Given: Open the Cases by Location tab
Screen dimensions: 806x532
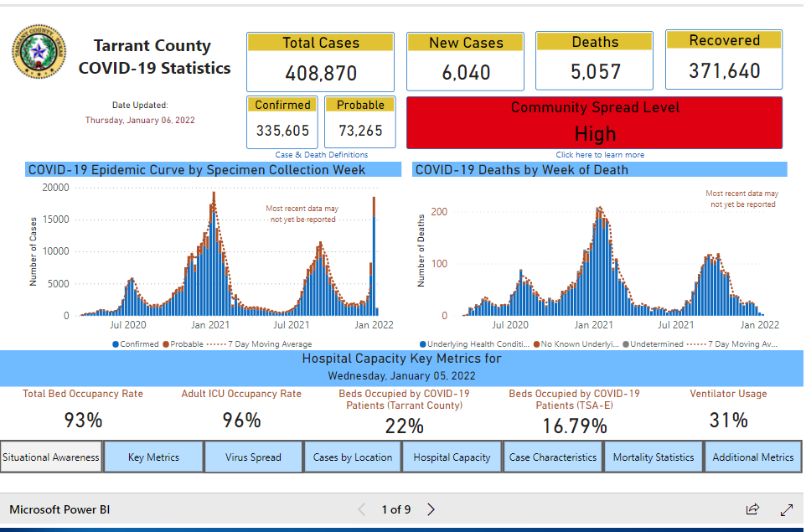Looking at the screenshot, I should (x=353, y=457).
